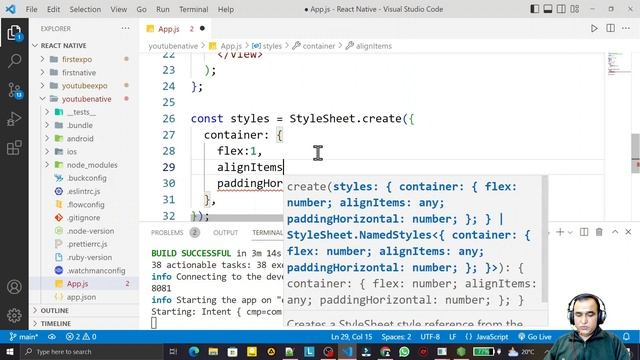Collapse the REACT NATIVE workspace section
Screen dimensions: 640x360
click(x=63, y=45)
